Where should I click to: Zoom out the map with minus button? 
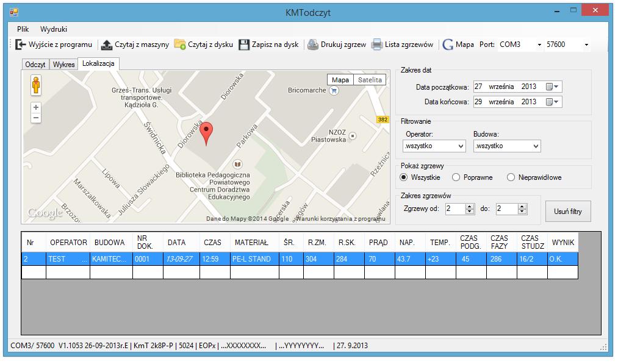36,118
